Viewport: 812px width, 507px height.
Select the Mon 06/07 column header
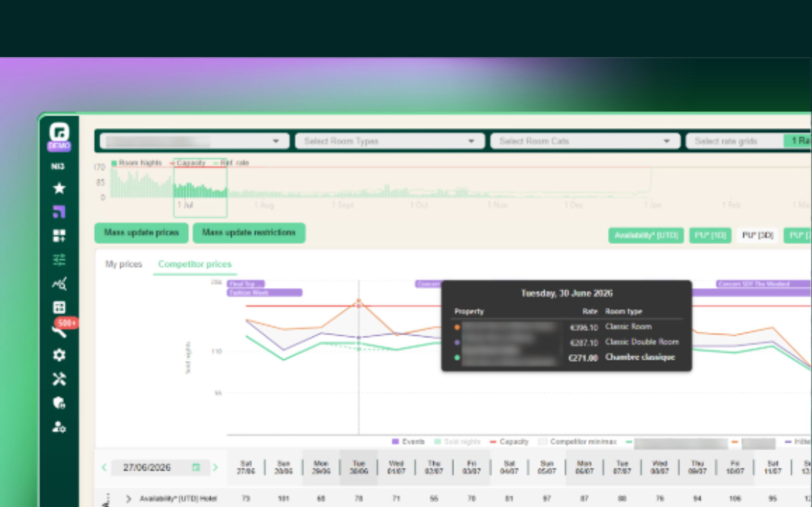pyautogui.click(x=584, y=467)
